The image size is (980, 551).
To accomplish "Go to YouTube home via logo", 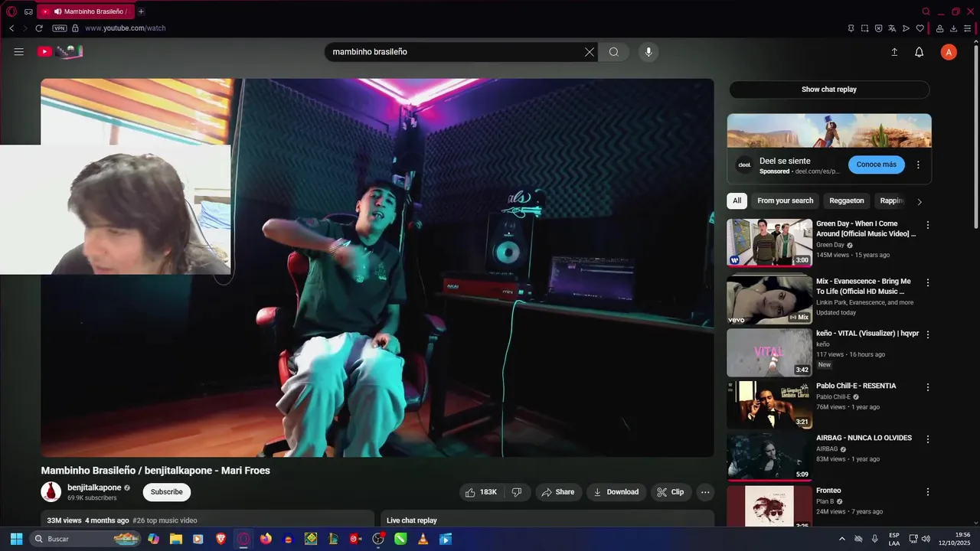I will [60, 52].
